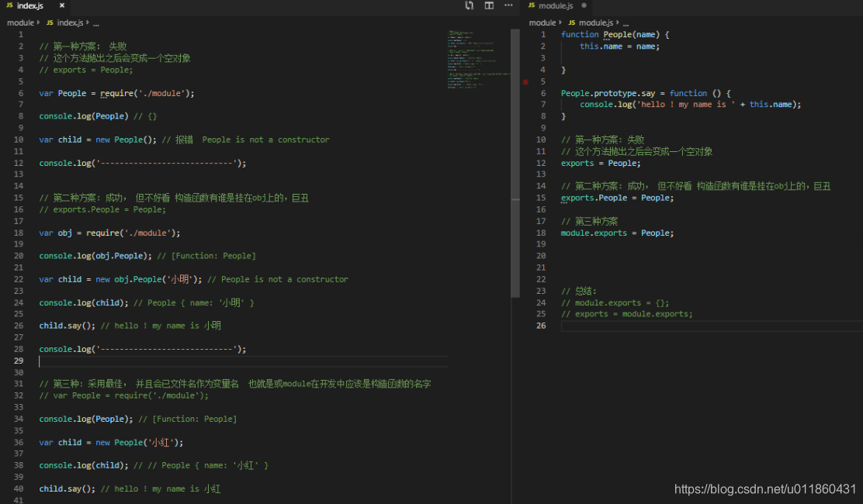Click line number 6 in the index.js gutter
This screenshot has height=504, width=863.
(21, 94)
